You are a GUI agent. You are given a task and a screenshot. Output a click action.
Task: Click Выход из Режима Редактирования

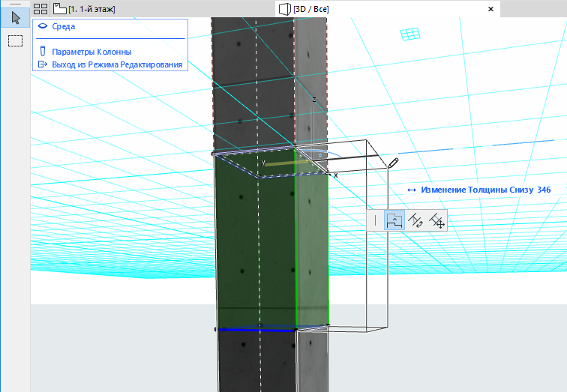[117, 64]
